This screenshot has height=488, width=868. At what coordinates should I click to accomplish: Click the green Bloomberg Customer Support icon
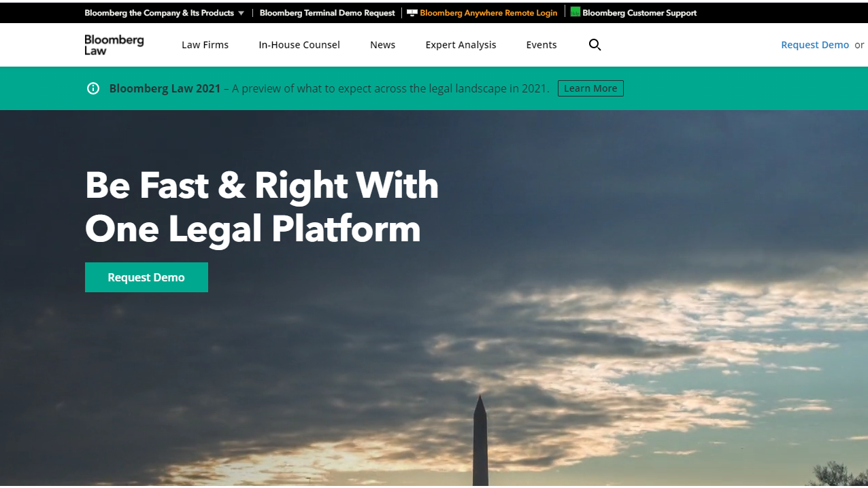pos(575,12)
